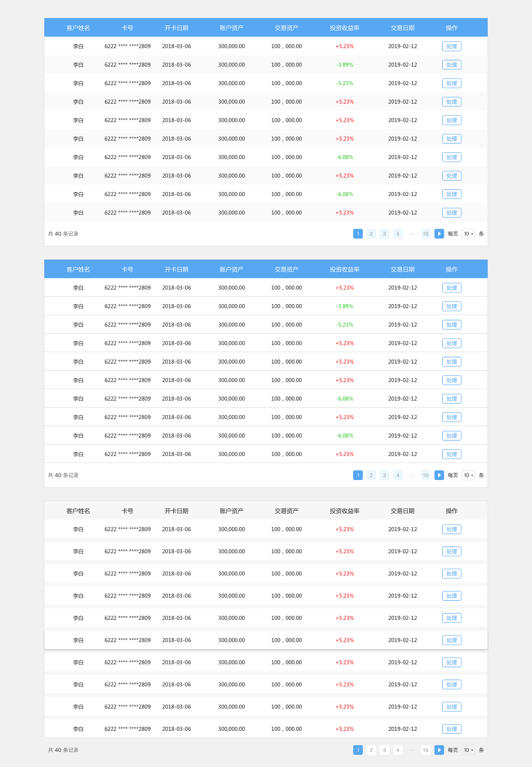
Task: Select page 10 in top table pagination
Action: pyautogui.click(x=426, y=234)
